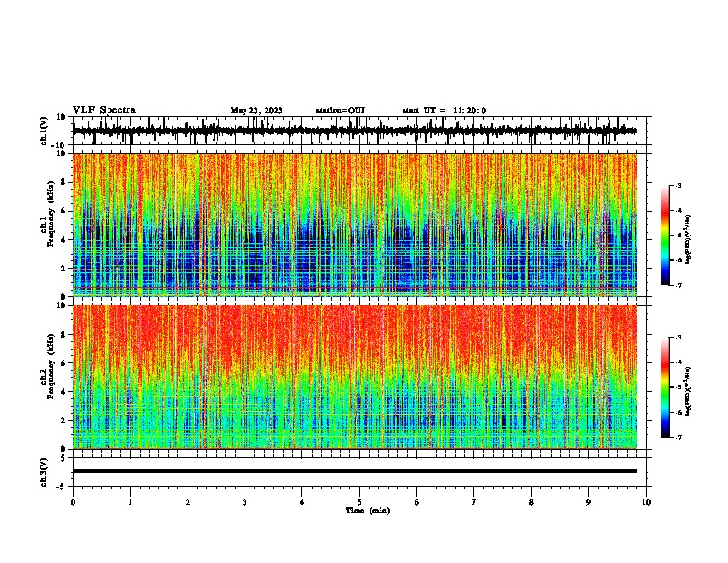Screen dimensions: 728x563
Task: Click the "-3" label on ch.1 color bar
Action: [x=677, y=186]
